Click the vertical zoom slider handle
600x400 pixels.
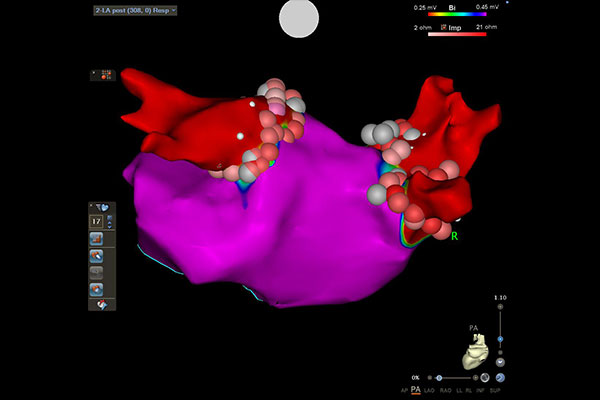500,337
